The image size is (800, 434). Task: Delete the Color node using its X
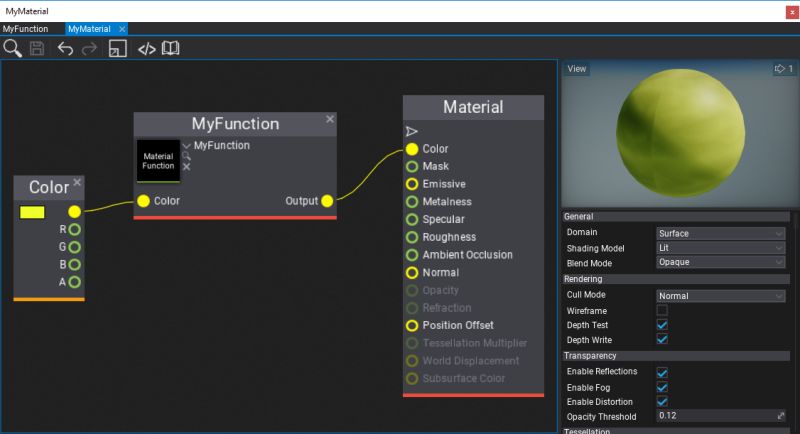point(77,182)
